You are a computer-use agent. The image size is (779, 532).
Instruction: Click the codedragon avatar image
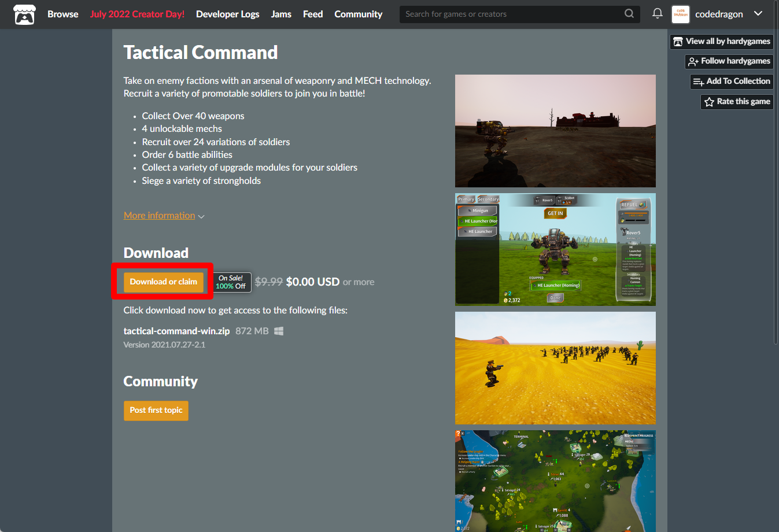coord(681,14)
